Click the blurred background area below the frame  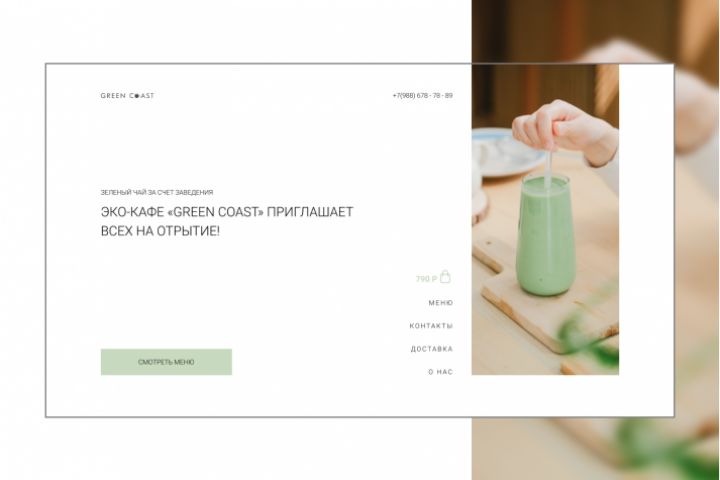(x=596, y=449)
